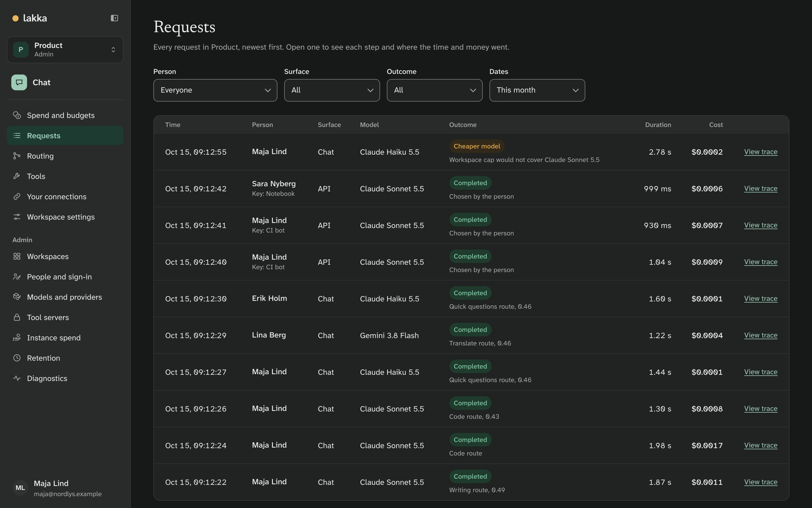Click the green Chat bubble icon

click(x=19, y=82)
